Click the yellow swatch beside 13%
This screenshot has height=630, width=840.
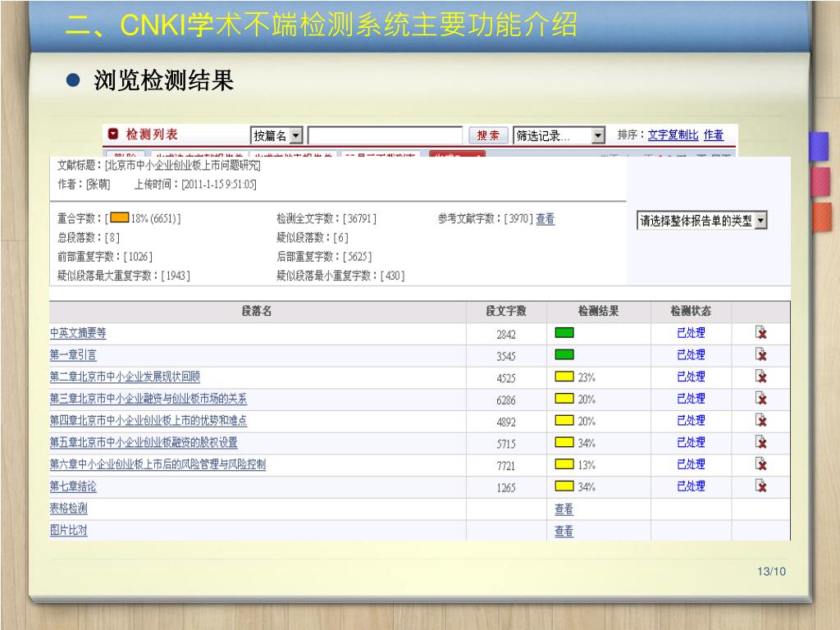pos(564,464)
